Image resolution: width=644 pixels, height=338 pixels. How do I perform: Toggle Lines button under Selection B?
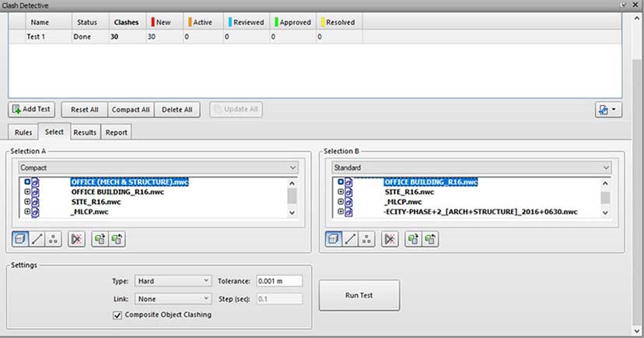(x=350, y=239)
